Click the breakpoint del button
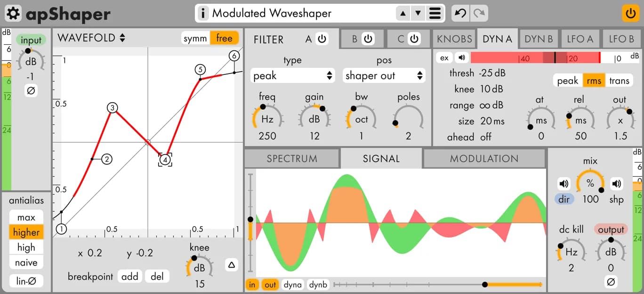Viewport: 644px width, 294px height. (x=157, y=277)
